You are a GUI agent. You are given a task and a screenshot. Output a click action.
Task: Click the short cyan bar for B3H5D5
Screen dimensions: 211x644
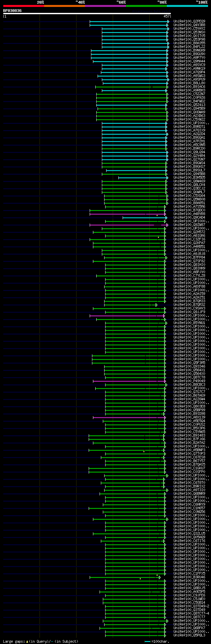(x=143, y=178)
